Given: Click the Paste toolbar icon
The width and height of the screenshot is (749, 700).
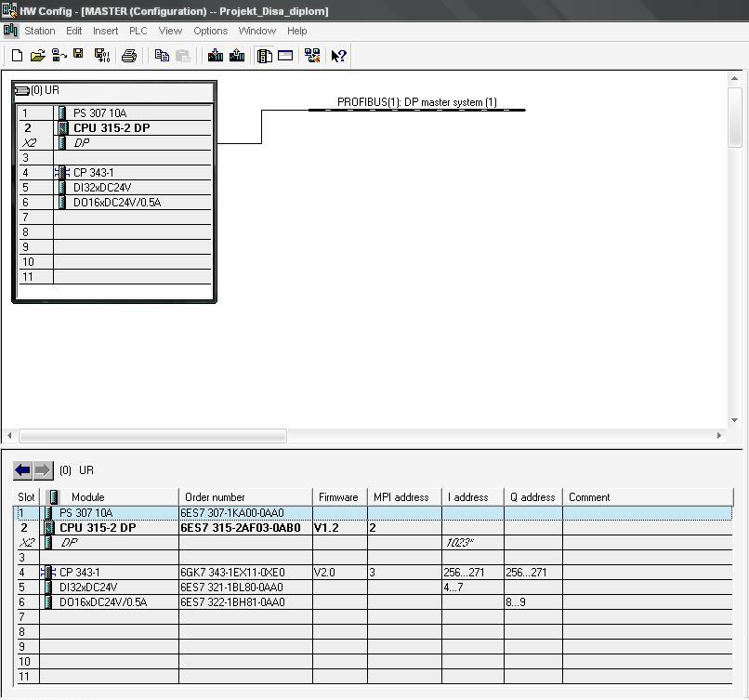Looking at the screenshot, I should coord(183,56).
